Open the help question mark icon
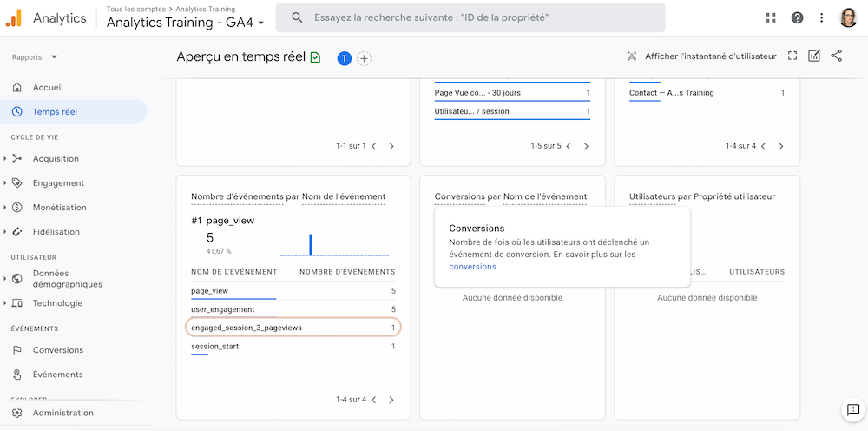 click(x=797, y=17)
